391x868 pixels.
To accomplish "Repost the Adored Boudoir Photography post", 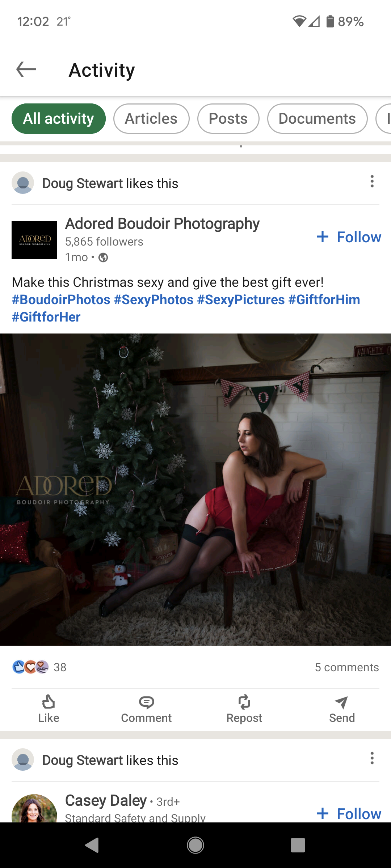I will coord(244,709).
